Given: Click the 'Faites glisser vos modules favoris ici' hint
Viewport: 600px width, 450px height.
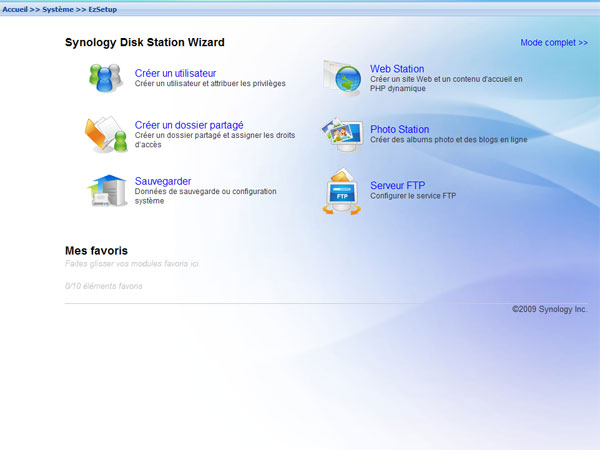Looking at the screenshot, I should (x=132, y=264).
